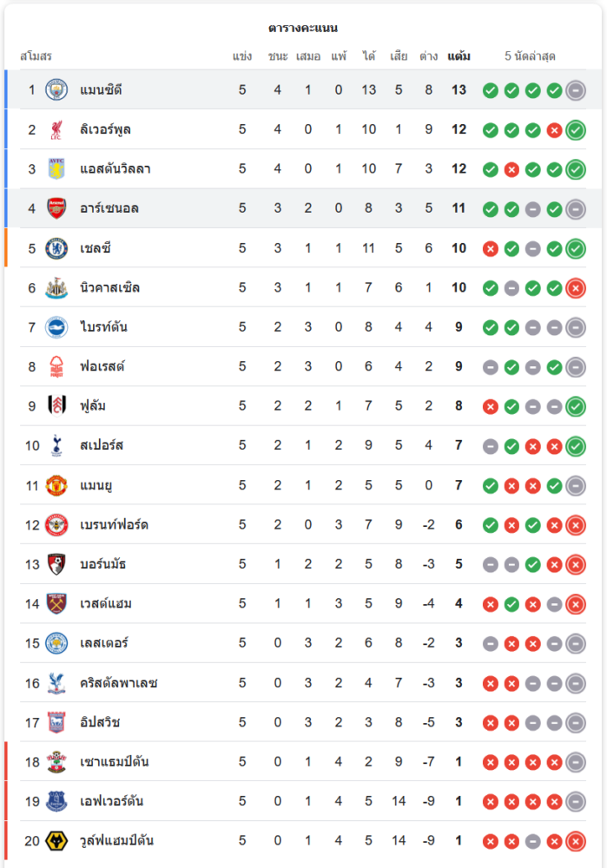Click the Everton club crest icon
This screenshot has width=607, height=868.
(x=56, y=801)
